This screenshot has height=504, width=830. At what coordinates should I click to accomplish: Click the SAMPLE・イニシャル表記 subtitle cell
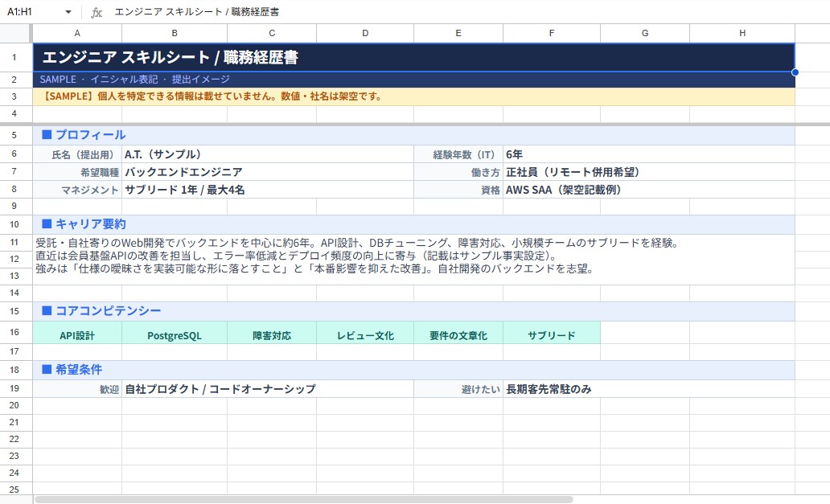tap(414, 80)
